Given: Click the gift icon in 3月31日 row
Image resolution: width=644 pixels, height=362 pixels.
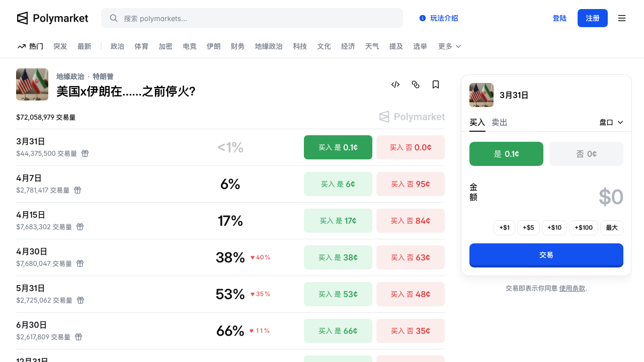Looking at the screenshot, I should pos(85,153).
